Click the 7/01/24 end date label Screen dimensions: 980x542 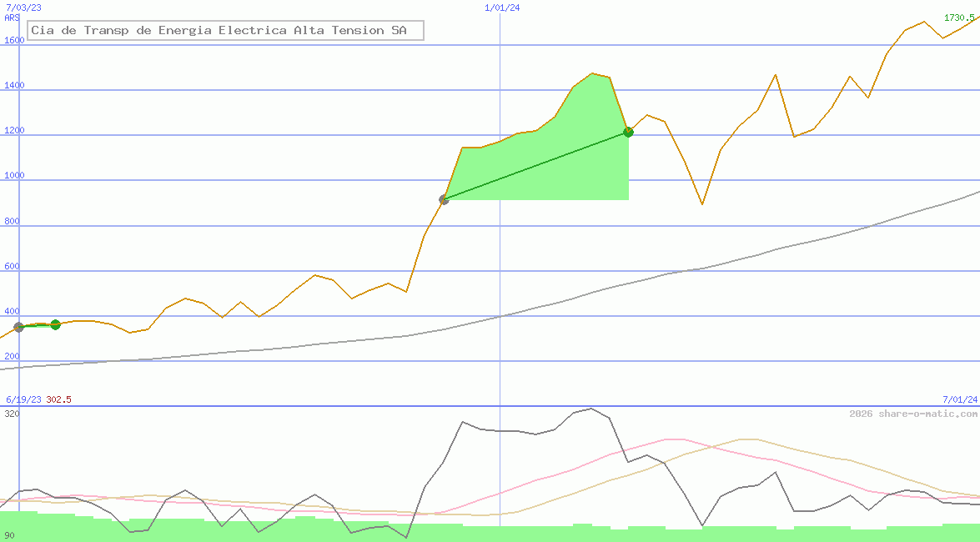click(960, 399)
